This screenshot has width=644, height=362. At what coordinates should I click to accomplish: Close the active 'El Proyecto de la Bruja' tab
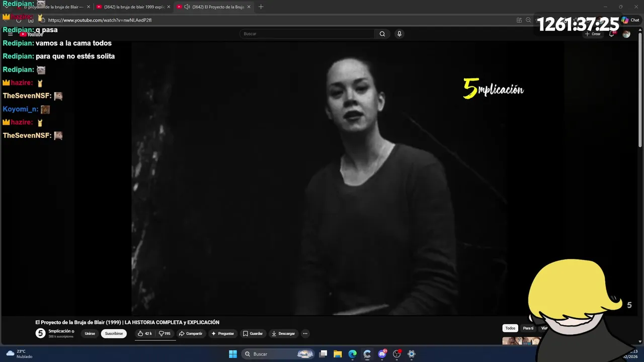(x=249, y=7)
